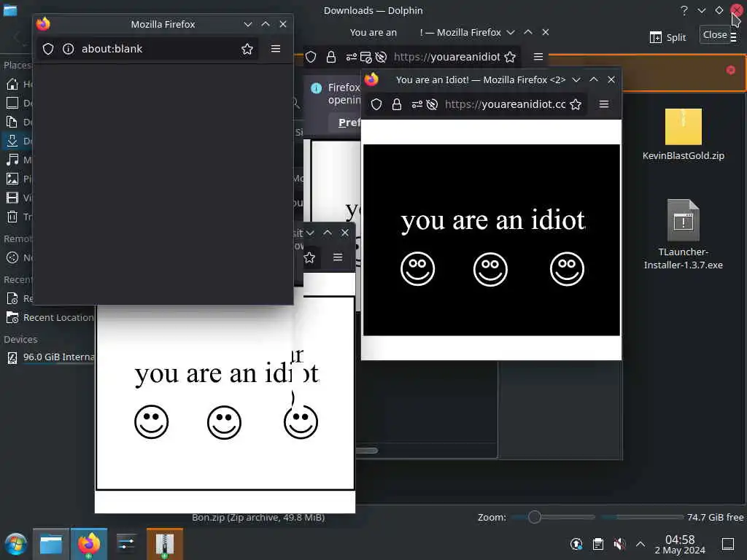Click permissions icon in rear Idiot Firefox window
This screenshot has width=747, height=560.
pyautogui.click(x=351, y=57)
